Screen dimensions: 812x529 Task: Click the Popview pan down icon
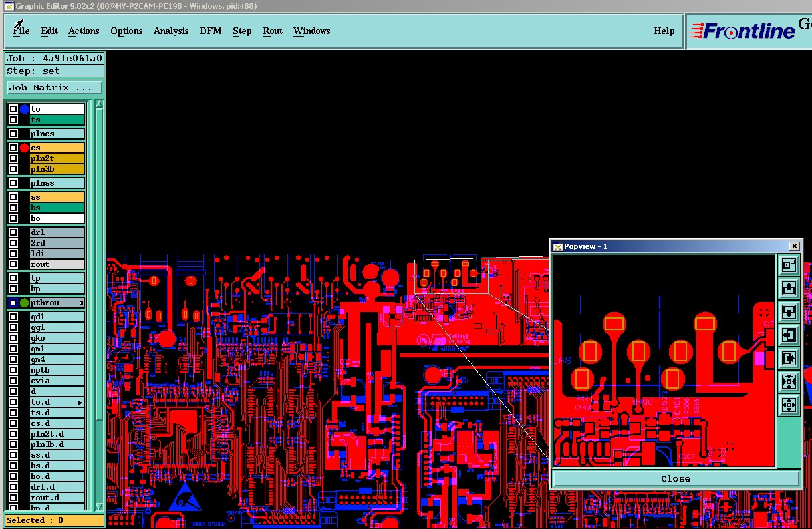(x=789, y=311)
